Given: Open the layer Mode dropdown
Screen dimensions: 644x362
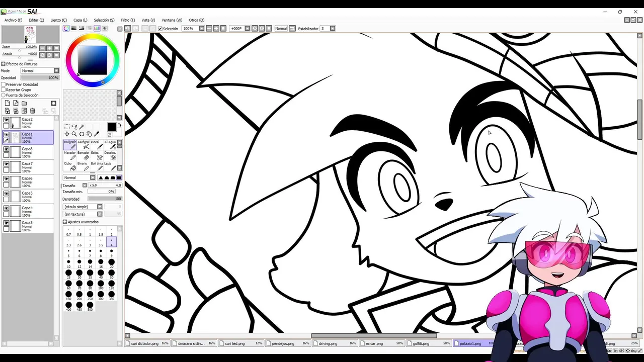Looking at the screenshot, I should 40,71.
